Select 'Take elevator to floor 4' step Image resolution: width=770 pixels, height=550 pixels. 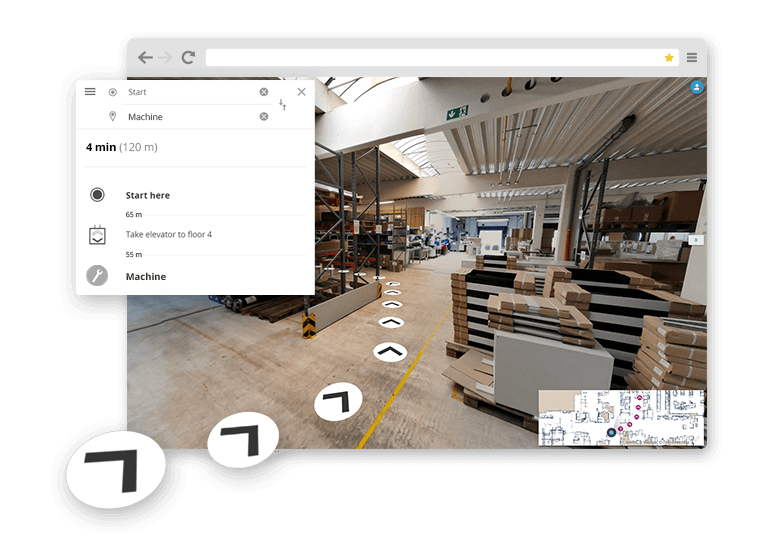168,235
